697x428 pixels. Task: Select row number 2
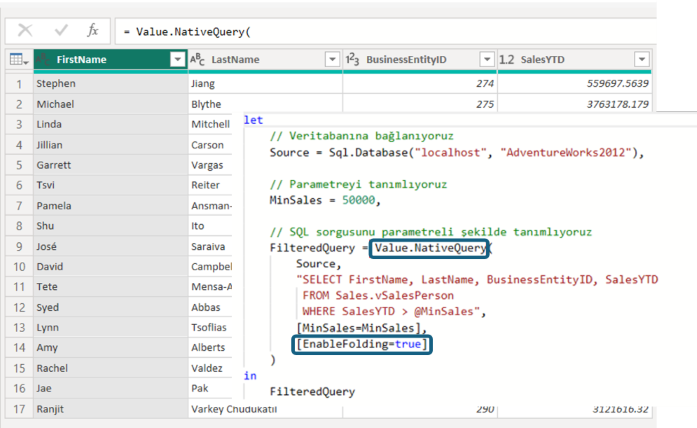19,104
